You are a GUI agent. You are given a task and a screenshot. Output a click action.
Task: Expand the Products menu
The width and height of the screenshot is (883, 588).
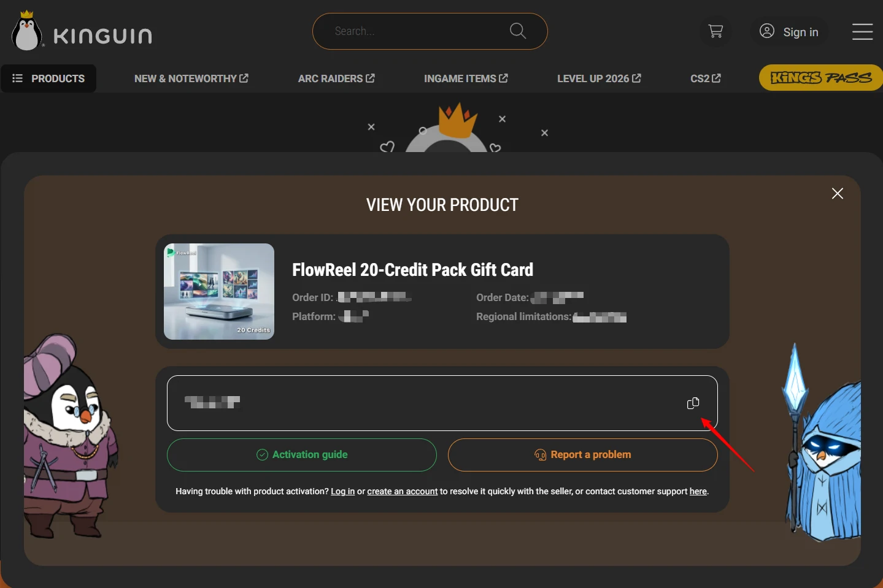coord(48,78)
